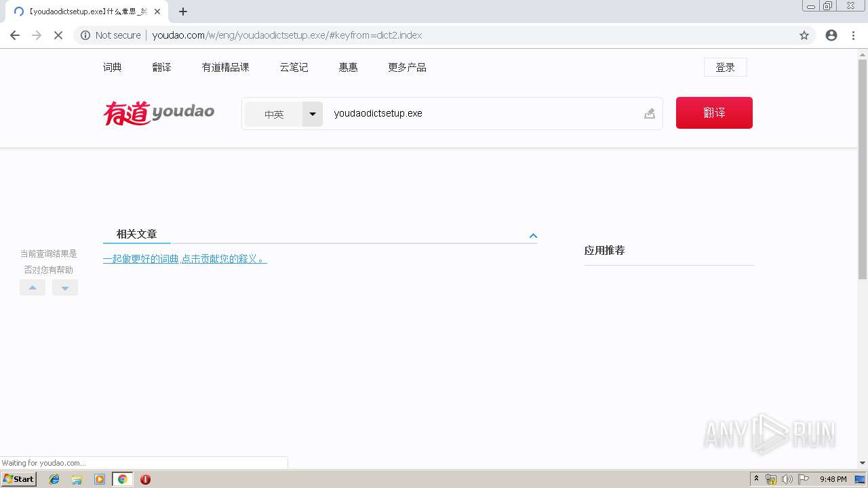The width and height of the screenshot is (868, 488).
Task: Click the 9:48 PM clock
Action: pyautogui.click(x=833, y=479)
